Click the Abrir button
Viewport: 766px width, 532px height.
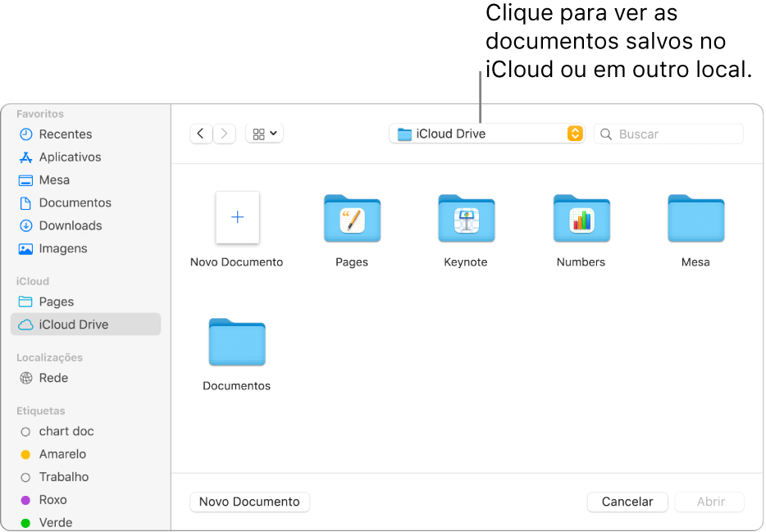709,502
